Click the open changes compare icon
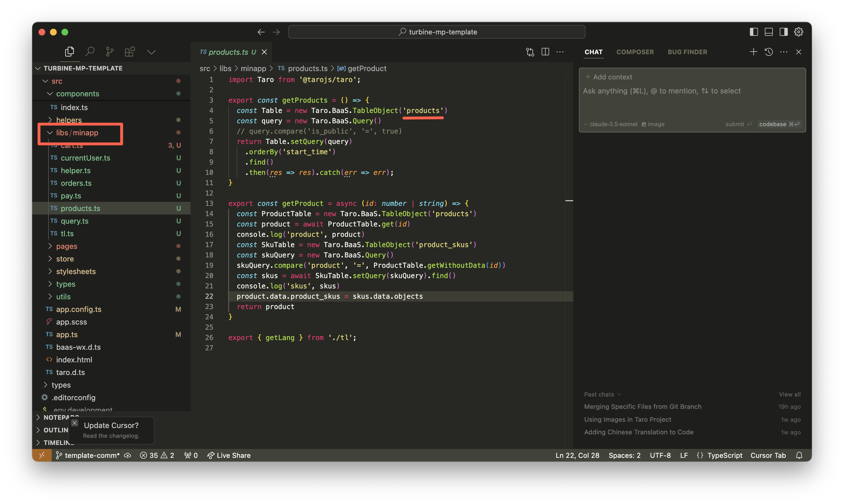This screenshot has height=504, width=844. click(x=530, y=52)
